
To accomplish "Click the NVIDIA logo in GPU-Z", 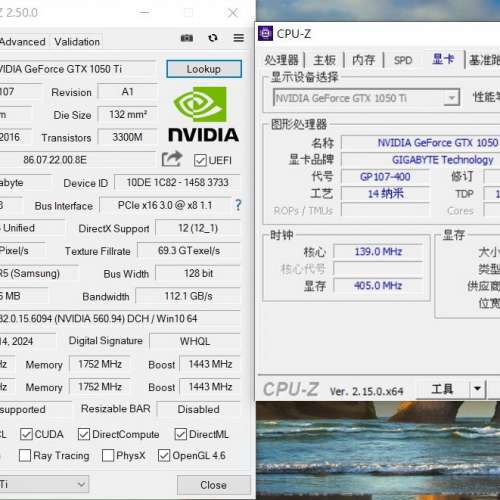I will (x=203, y=114).
